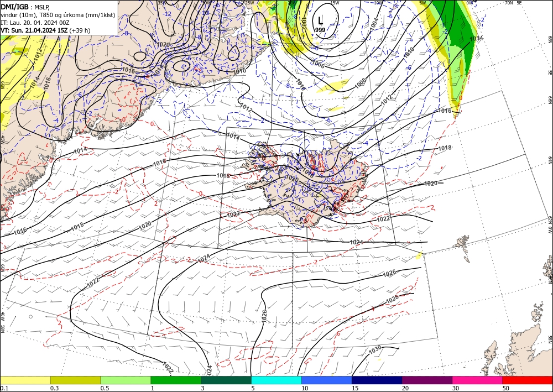The image size is (553, 392).
Task: Select the dark green 3 mm legend swatch
Action: pyautogui.click(x=226, y=380)
